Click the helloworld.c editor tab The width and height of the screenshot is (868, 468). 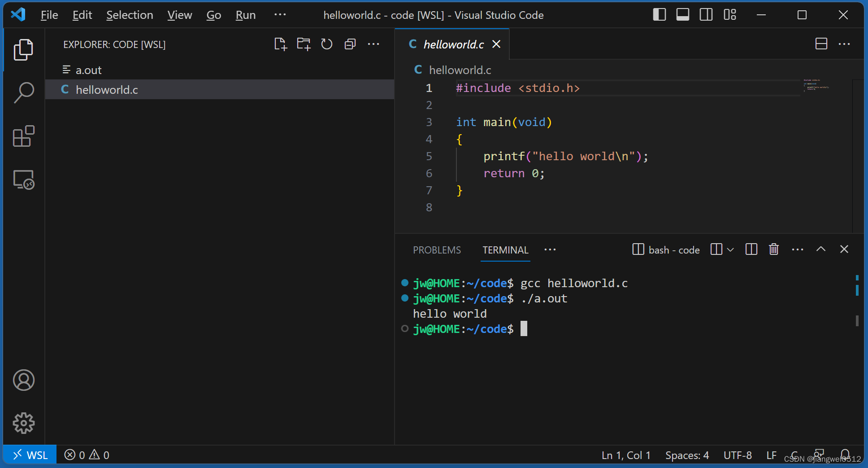tap(452, 44)
